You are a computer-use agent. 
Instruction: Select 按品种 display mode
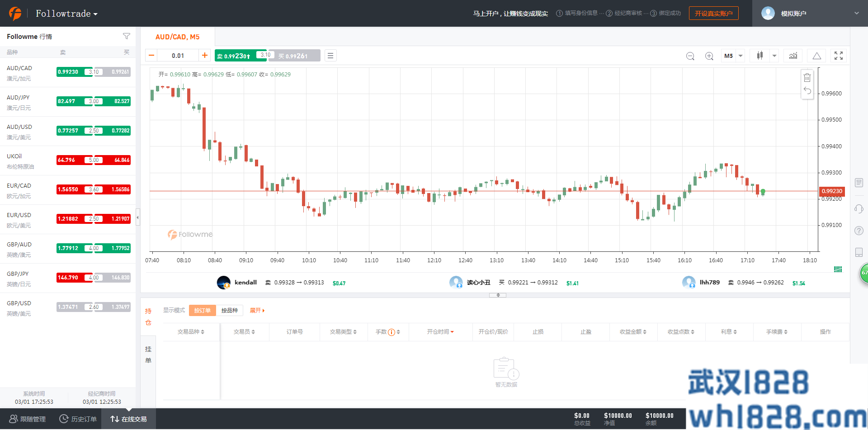pos(229,310)
